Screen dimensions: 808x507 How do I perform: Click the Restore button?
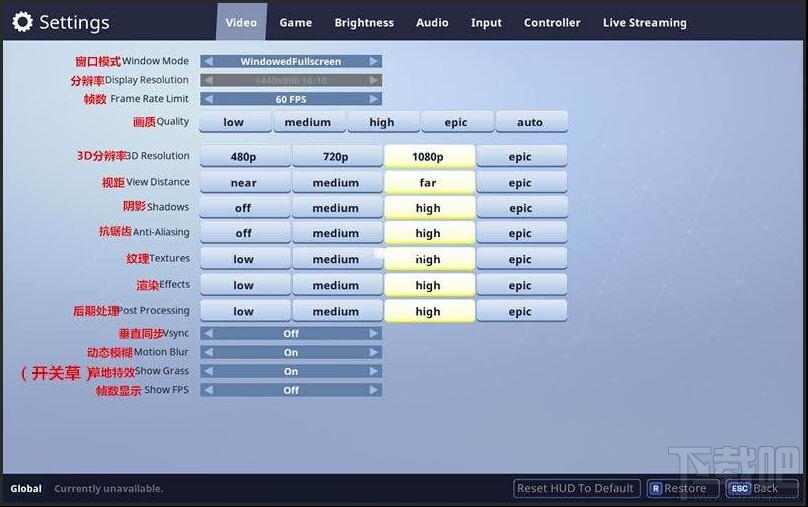tap(683, 488)
